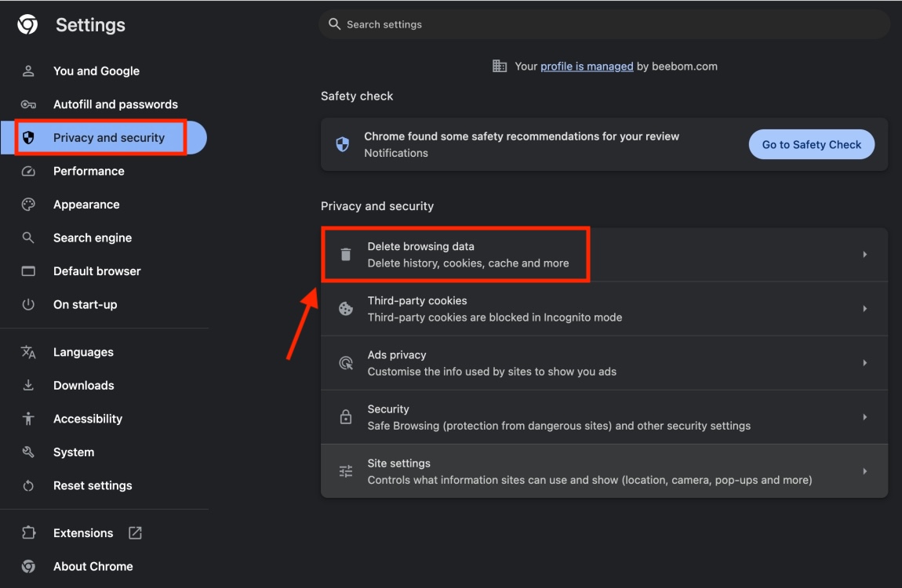Open the On start-up settings

tap(85, 304)
